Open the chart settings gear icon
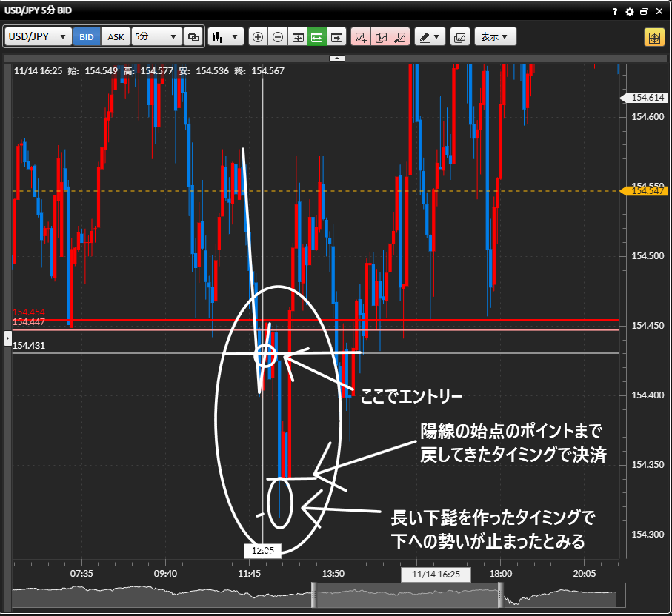The height and width of the screenshot is (616, 672). coord(630,12)
